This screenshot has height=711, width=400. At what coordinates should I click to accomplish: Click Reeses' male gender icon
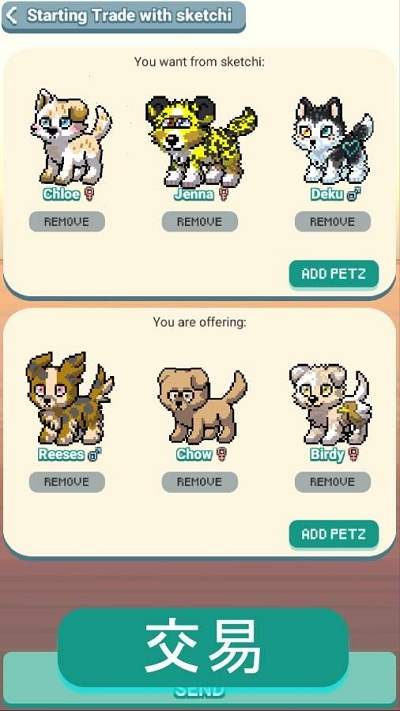tap(94, 454)
